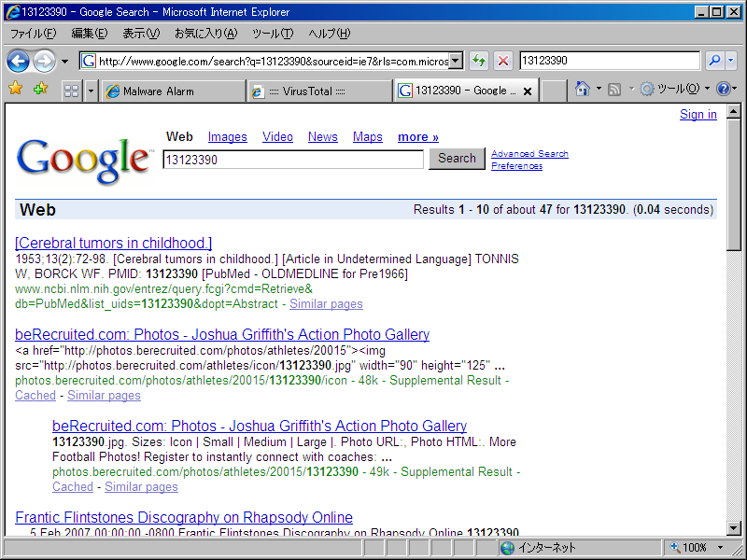
Task: Click the Sign in link
Action: click(698, 114)
